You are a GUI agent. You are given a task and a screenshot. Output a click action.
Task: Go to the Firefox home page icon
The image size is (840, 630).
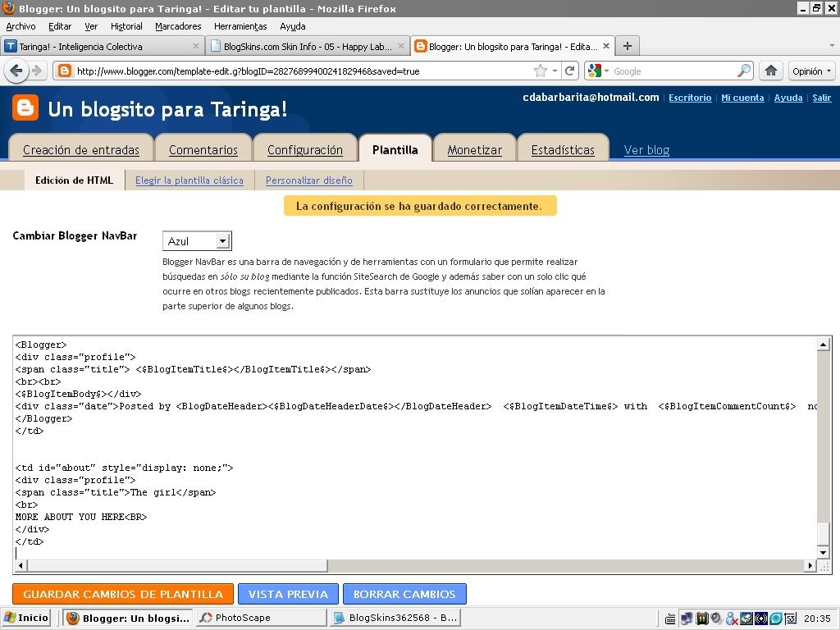pos(771,71)
